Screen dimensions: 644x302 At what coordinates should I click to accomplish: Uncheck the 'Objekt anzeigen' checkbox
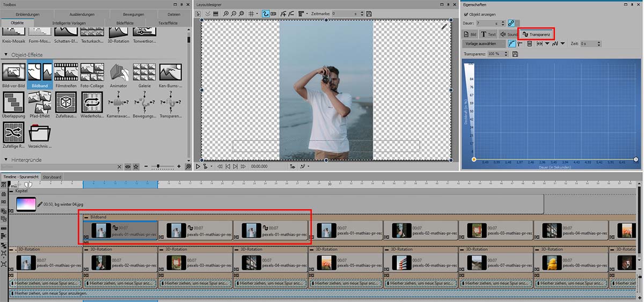pos(465,14)
